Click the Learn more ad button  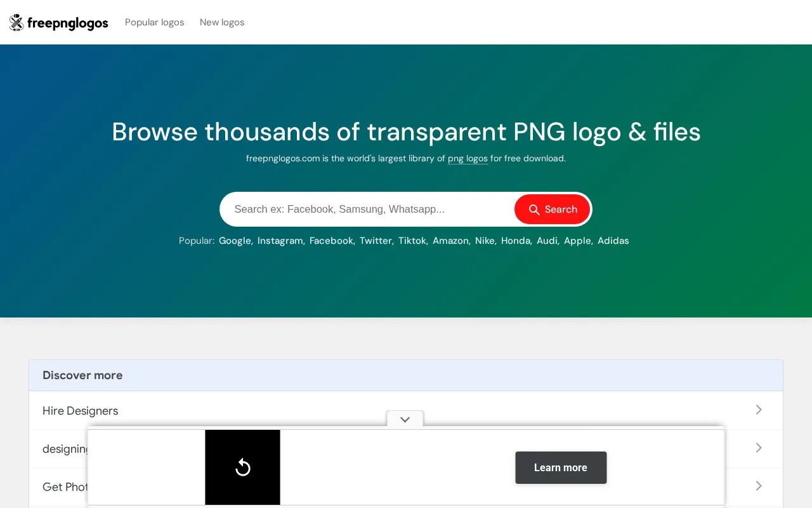[561, 467]
